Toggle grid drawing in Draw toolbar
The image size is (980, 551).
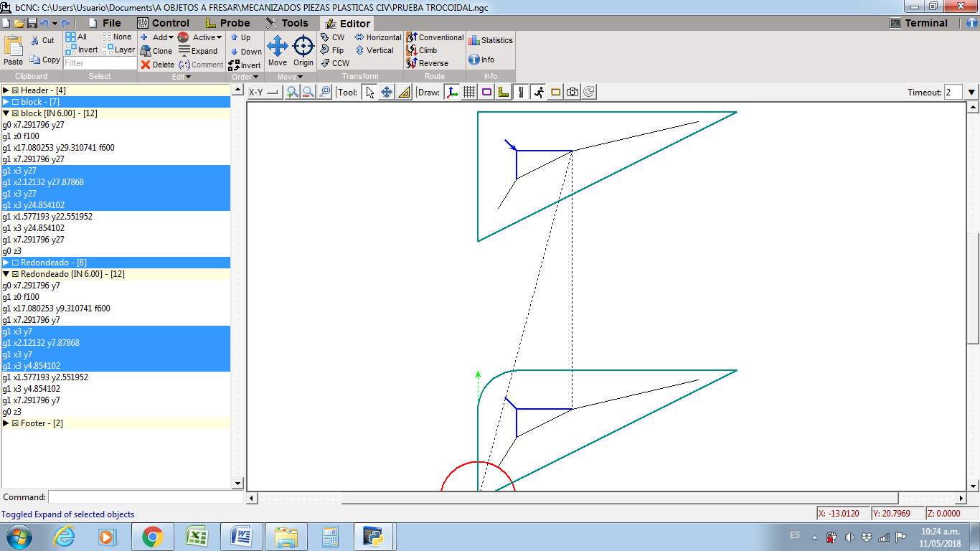(x=469, y=92)
